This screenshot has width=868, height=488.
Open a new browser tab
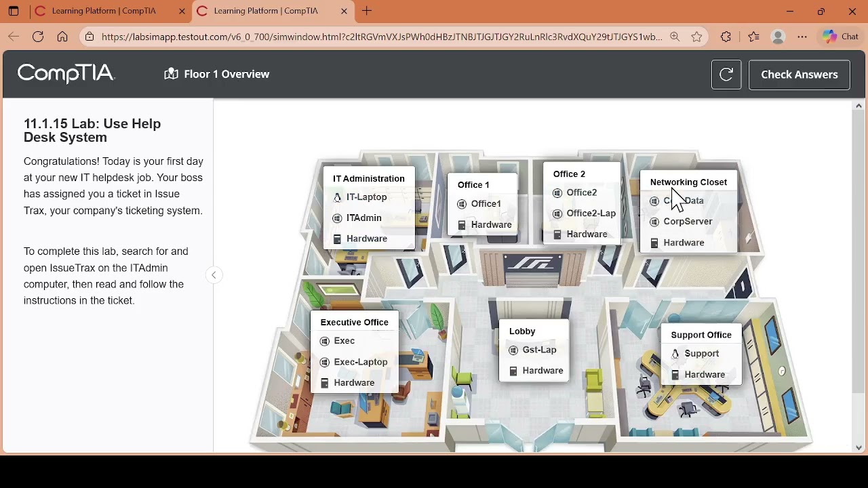point(367,12)
